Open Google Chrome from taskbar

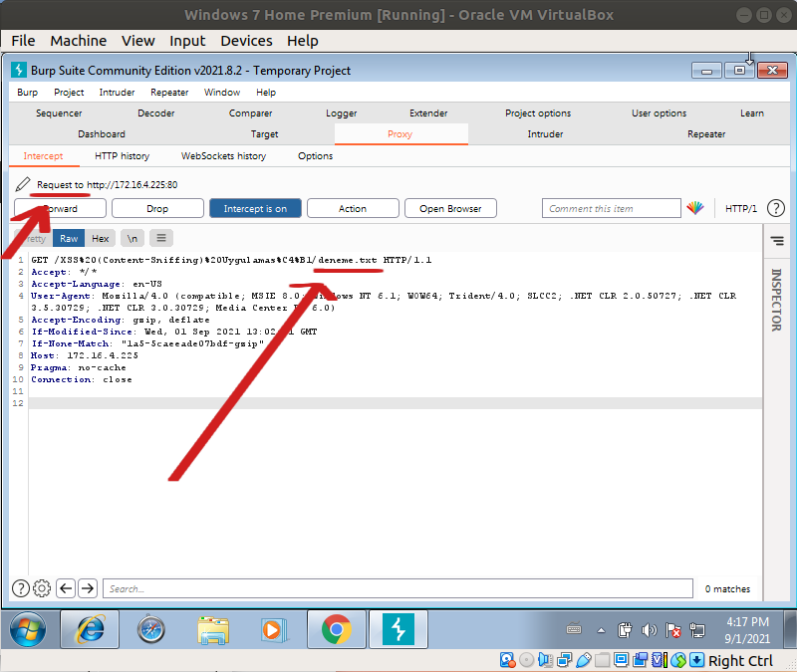(x=336, y=630)
